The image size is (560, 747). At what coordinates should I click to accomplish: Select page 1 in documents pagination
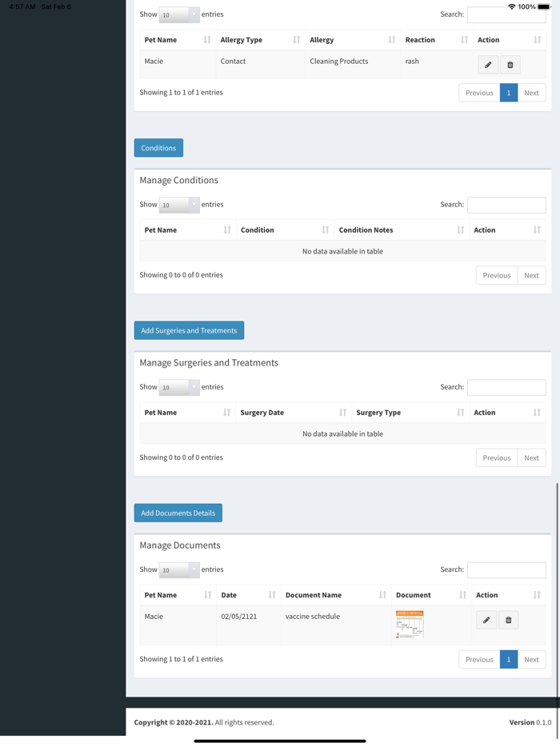[509, 659]
